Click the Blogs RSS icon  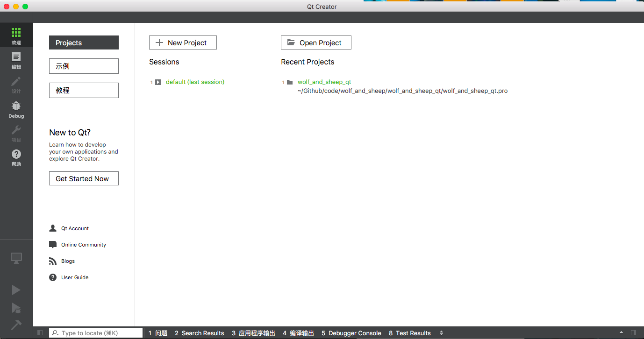53,261
